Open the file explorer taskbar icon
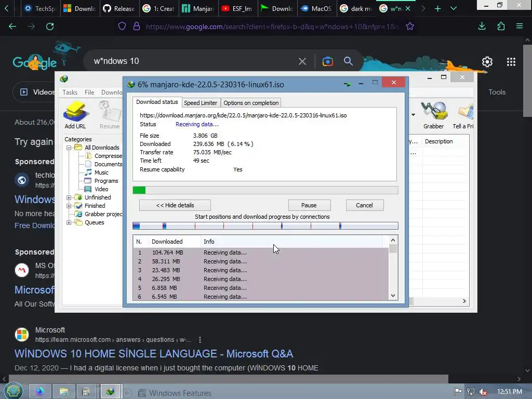 [63, 392]
